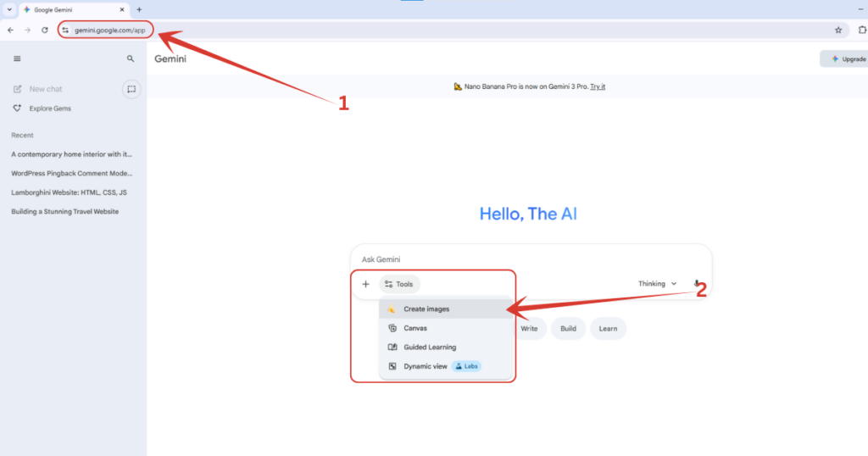Close the Google Gemini tab
The width and height of the screenshot is (868, 456).
(122, 9)
